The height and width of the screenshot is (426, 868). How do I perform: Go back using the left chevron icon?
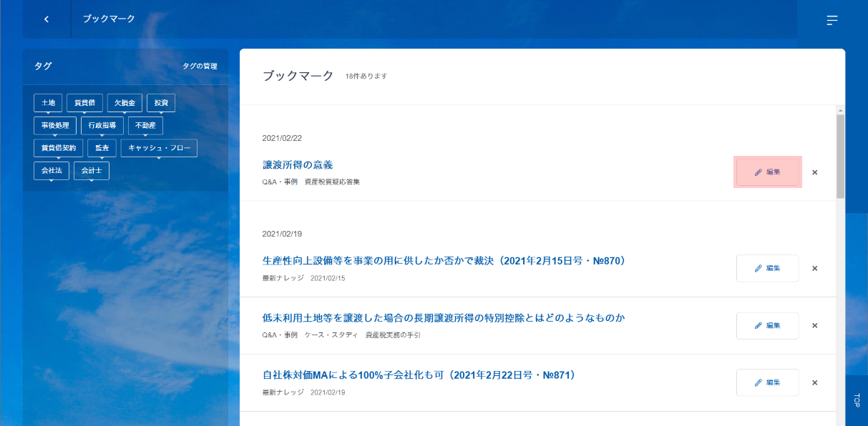click(x=47, y=19)
